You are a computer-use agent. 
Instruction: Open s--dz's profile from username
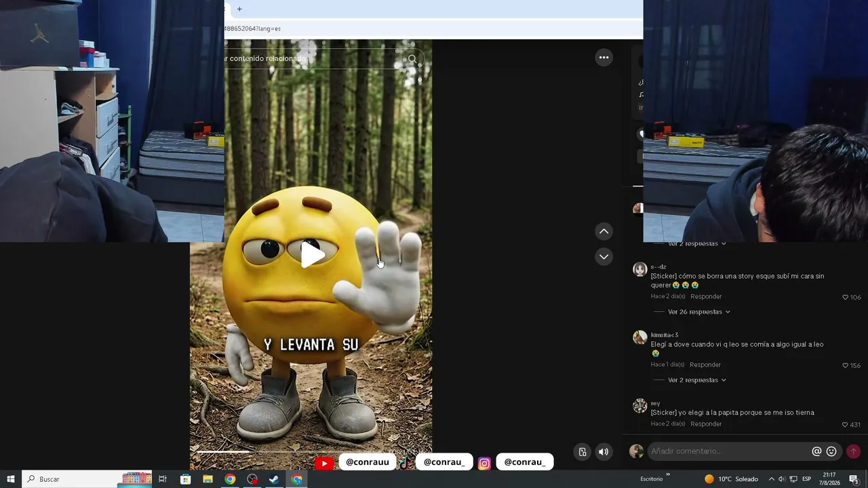click(658, 267)
